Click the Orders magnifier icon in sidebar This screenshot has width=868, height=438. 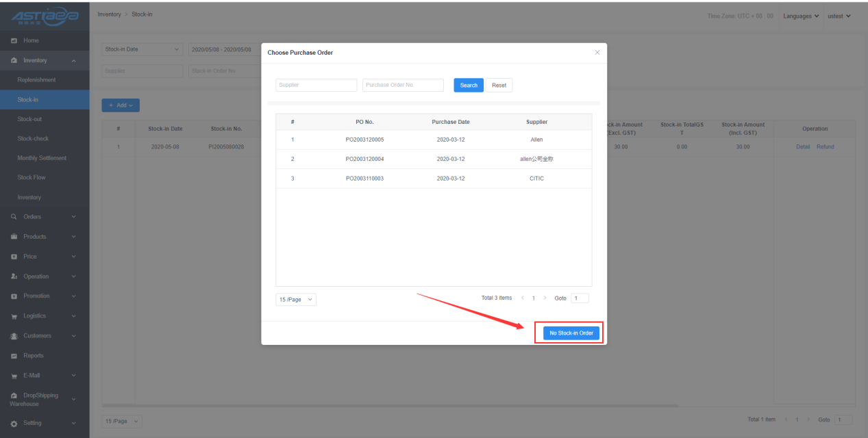tap(14, 217)
